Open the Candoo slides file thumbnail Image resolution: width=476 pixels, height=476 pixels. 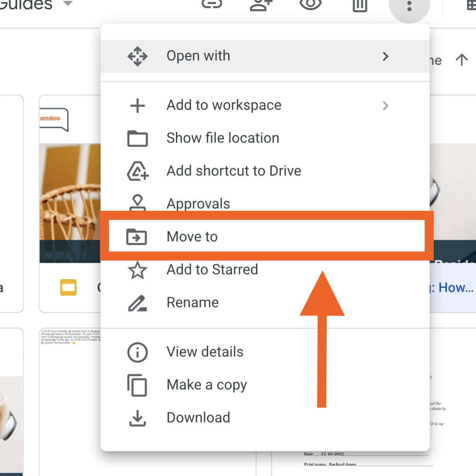click(70, 179)
